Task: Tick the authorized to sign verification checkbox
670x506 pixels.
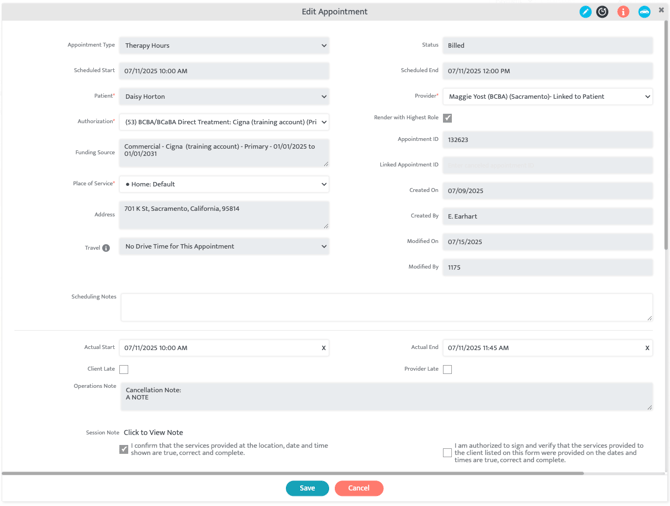Action: coord(447,452)
